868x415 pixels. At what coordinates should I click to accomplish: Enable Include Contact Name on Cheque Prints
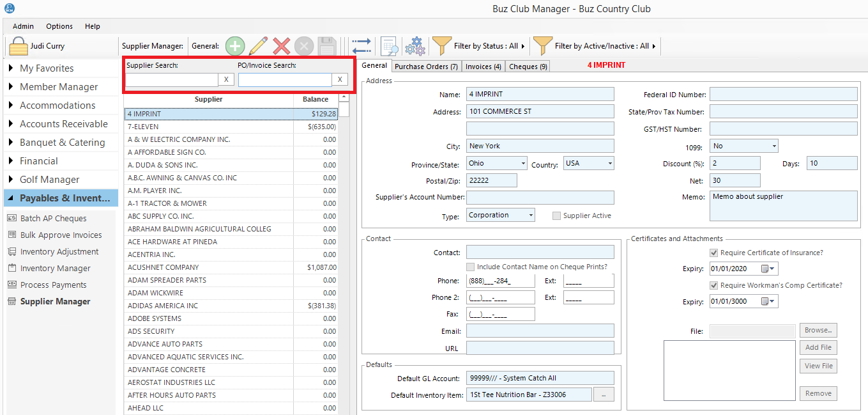[471, 267]
